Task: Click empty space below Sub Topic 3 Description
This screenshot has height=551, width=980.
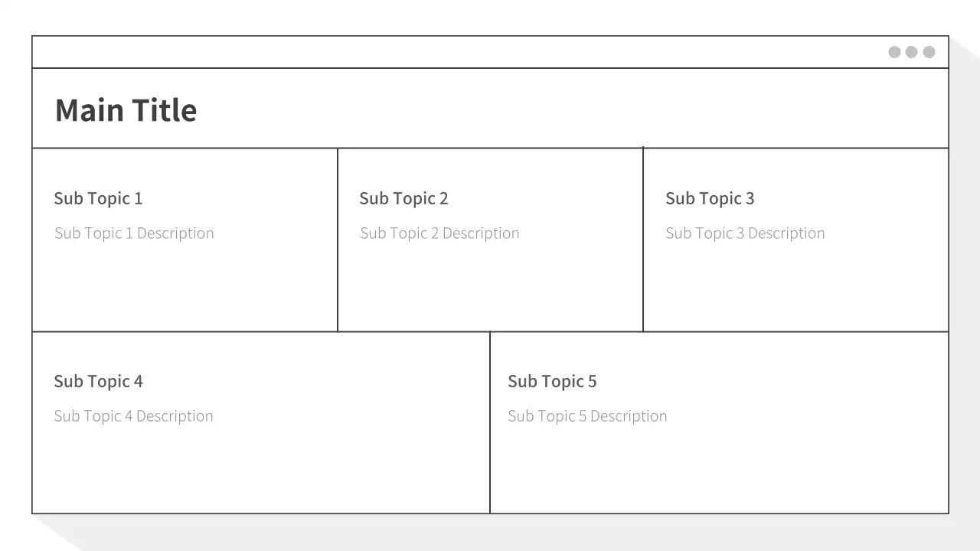Action: coord(796,287)
